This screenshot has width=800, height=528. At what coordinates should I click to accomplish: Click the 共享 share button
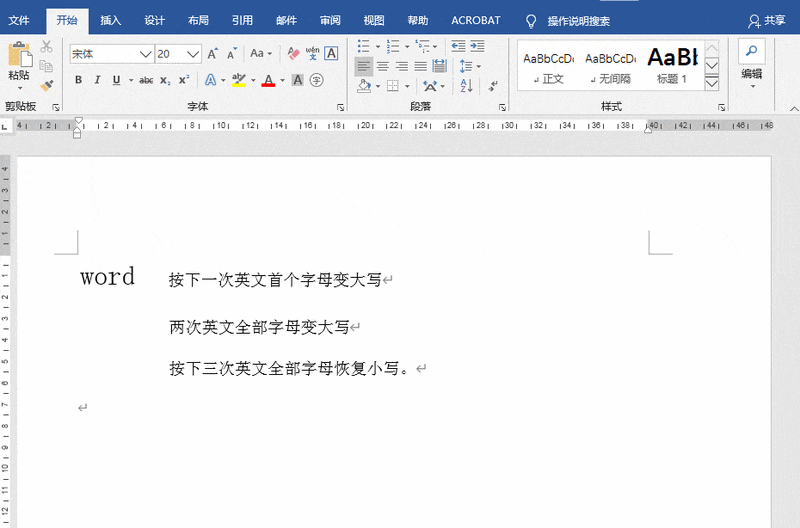[x=767, y=20]
